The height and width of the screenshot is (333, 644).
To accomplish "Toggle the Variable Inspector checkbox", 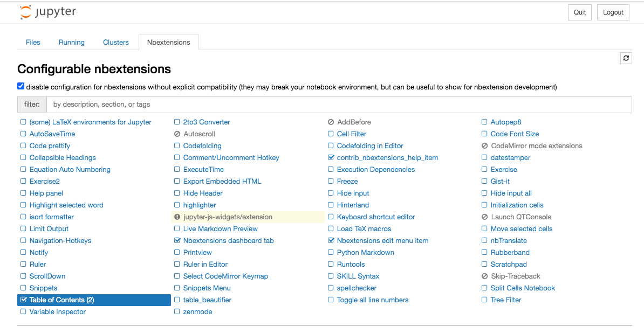I will point(23,311).
